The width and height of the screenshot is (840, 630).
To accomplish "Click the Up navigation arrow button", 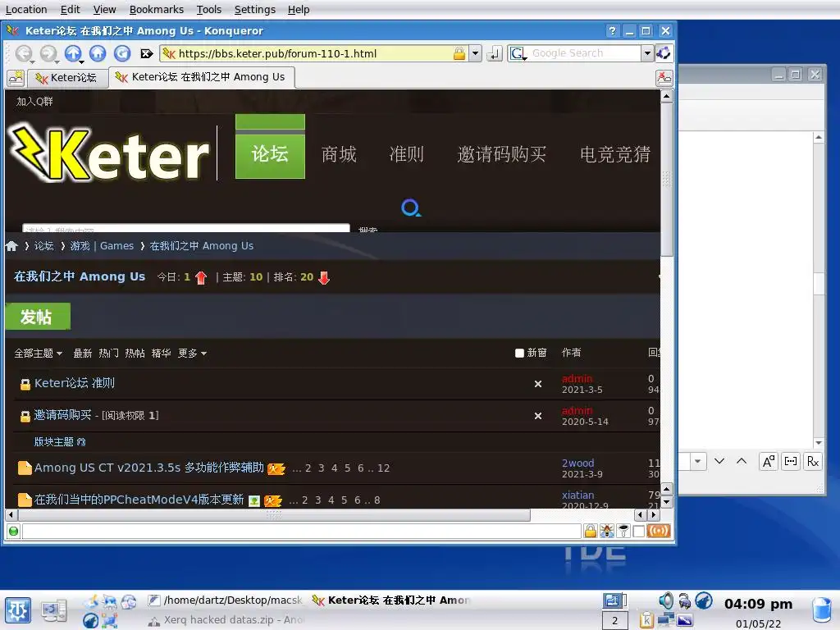I will [73, 53].
